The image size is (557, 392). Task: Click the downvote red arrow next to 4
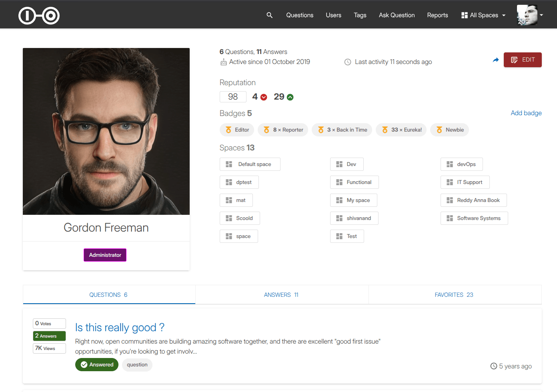[264, 97]
